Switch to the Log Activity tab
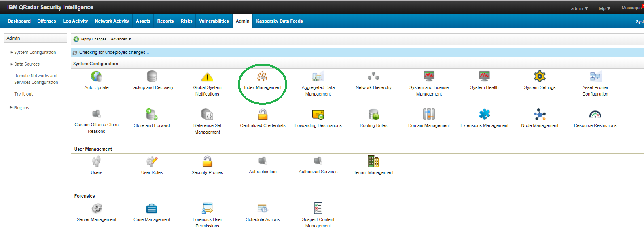 point(75,21)
